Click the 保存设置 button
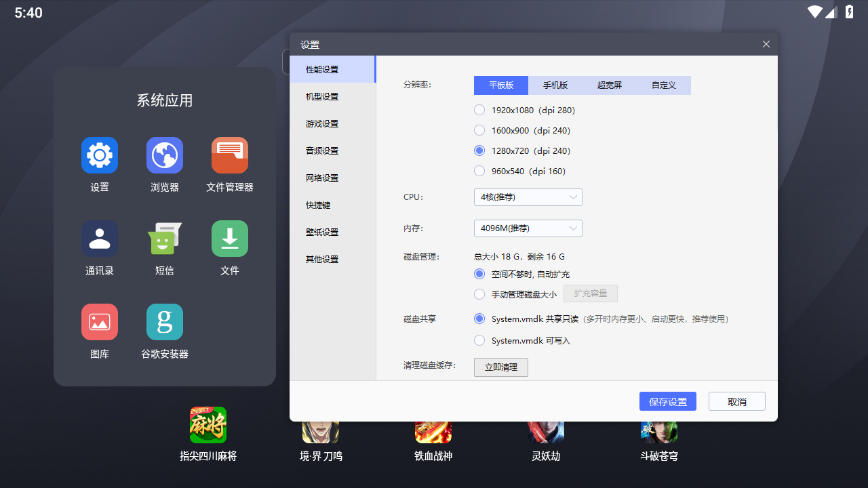The width and height of the screenshot is (868, 488). point(667,401)
